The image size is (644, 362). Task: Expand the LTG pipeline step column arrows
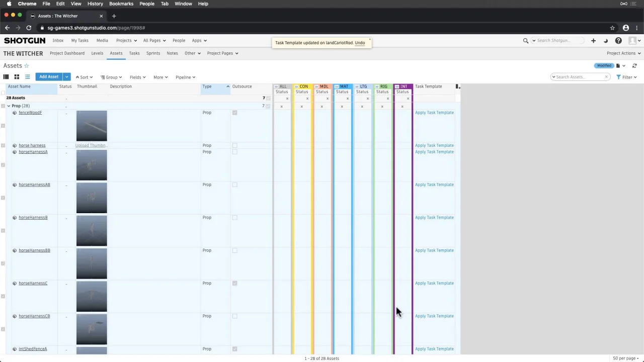[x=357, y=86]
